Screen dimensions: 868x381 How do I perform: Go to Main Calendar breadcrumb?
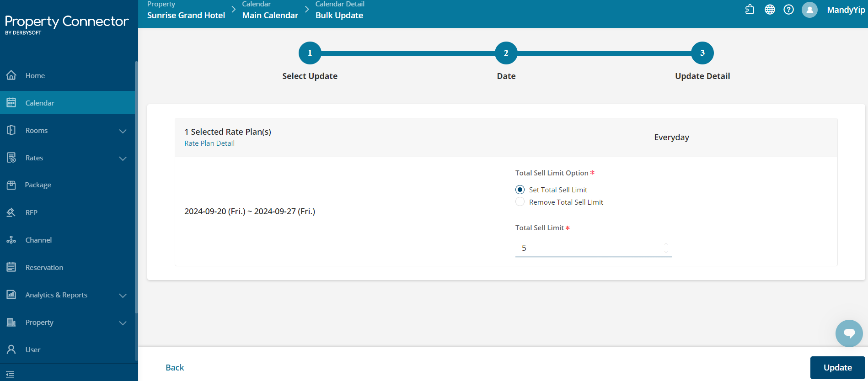point(270,16)
